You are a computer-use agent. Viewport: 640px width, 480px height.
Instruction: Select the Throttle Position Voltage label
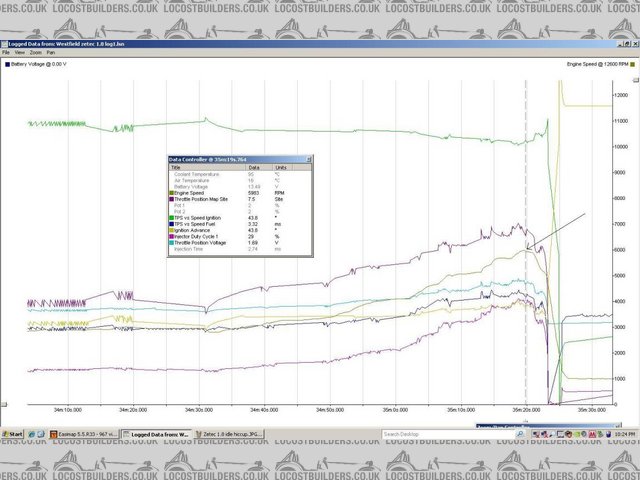tap(200, 243)
